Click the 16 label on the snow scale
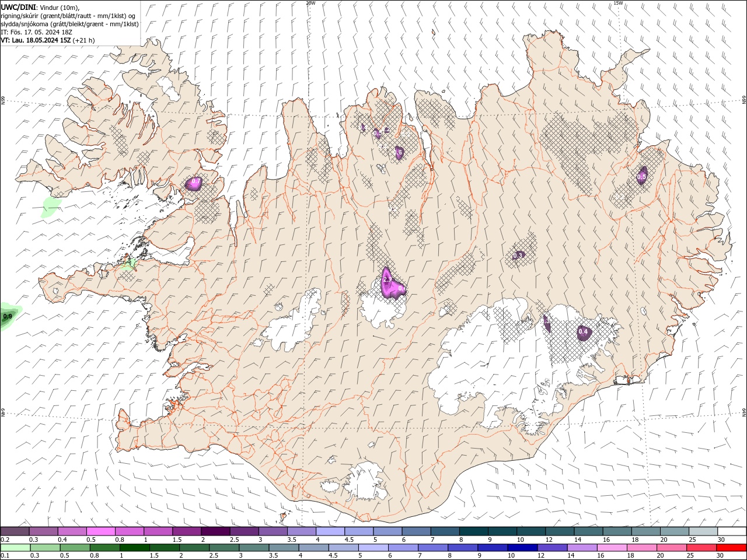The image size is (747, 560). point(606,540)
